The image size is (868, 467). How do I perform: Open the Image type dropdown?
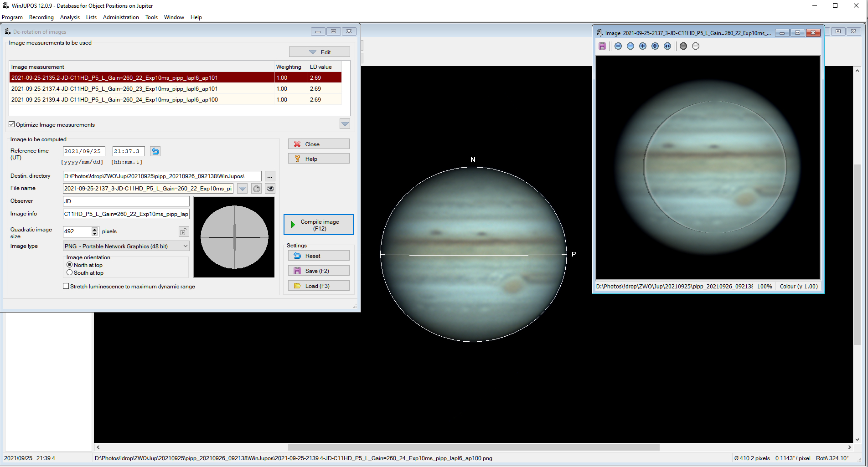coord(185,246)
